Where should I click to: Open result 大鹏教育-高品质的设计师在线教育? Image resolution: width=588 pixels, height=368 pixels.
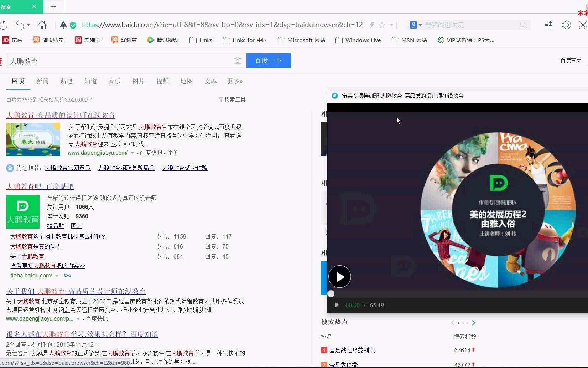click(x=61, y=115)
